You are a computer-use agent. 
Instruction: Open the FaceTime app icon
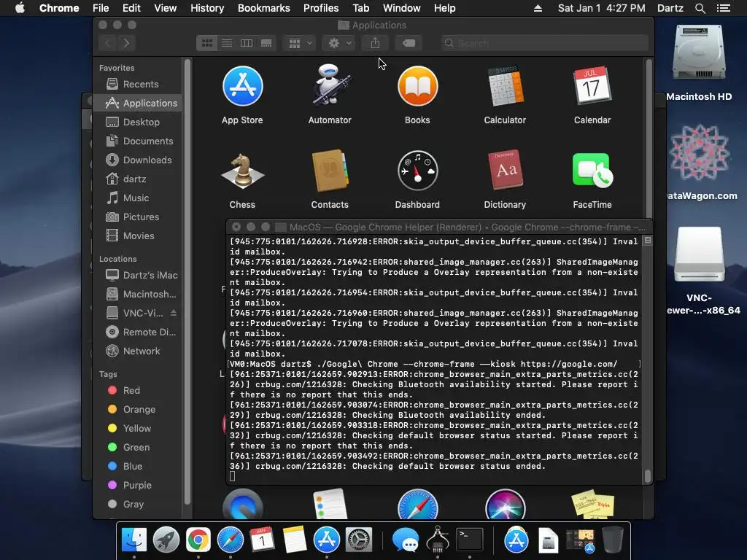click(592, 171)
